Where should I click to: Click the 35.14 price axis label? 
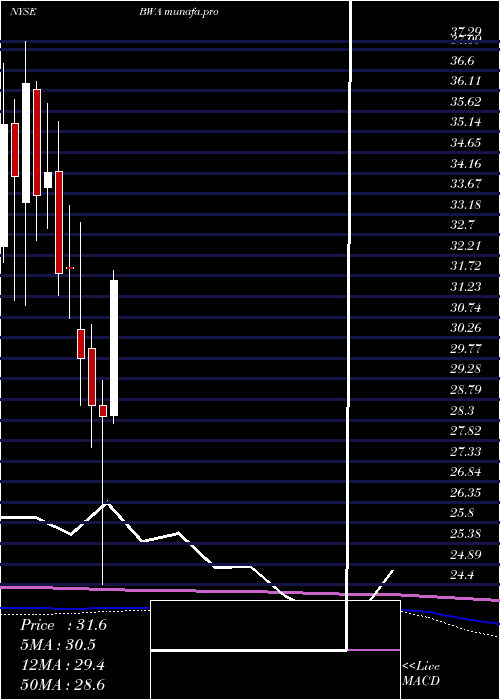(x=465, y=122)
